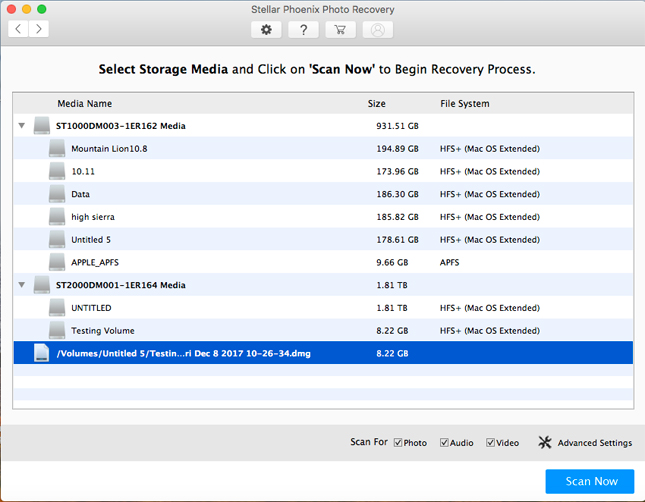Select the UNTITLED volume name

[91, 308]
